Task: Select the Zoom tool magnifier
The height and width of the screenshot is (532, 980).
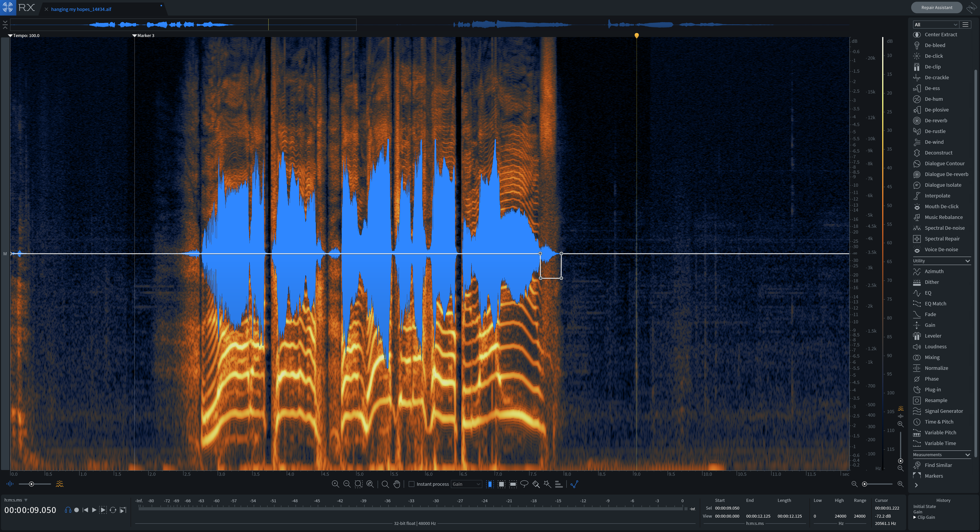Action: [x=385, y=484]
